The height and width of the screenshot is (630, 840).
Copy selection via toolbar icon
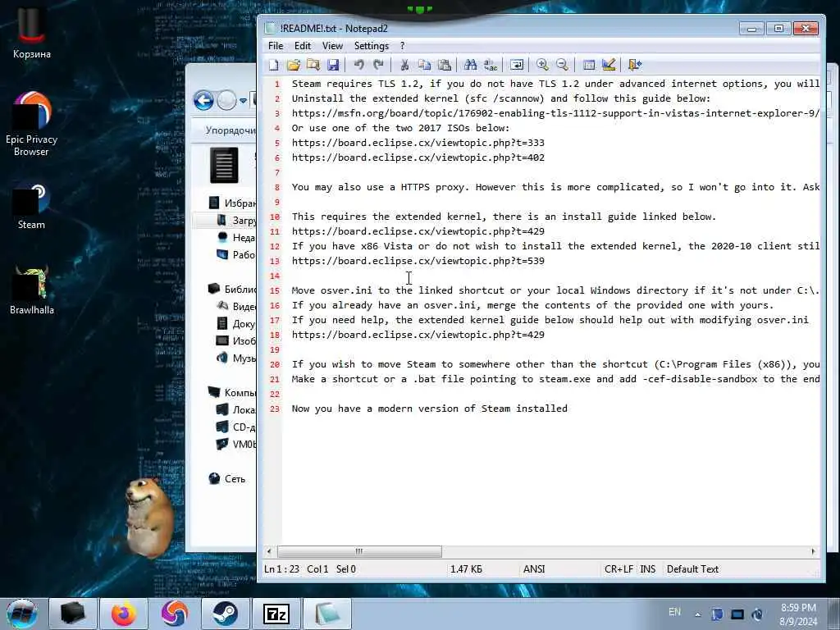[x=424, y=65]
